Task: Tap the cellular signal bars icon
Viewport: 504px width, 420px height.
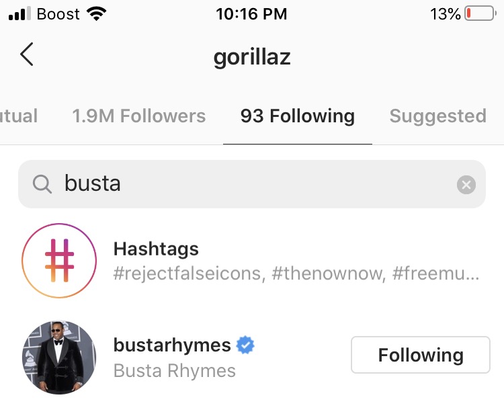Action: (20, 14)
